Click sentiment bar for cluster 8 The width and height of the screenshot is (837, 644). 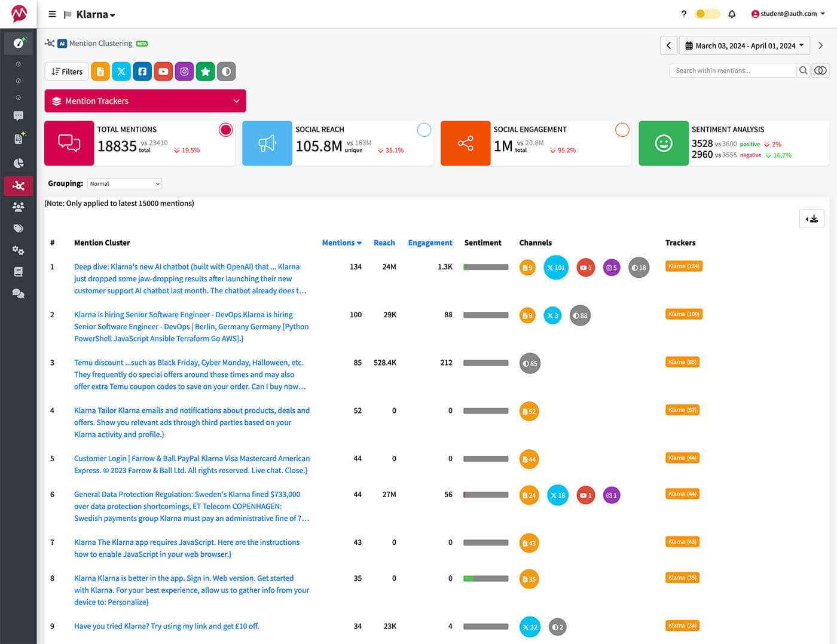[x=486, y=578]
